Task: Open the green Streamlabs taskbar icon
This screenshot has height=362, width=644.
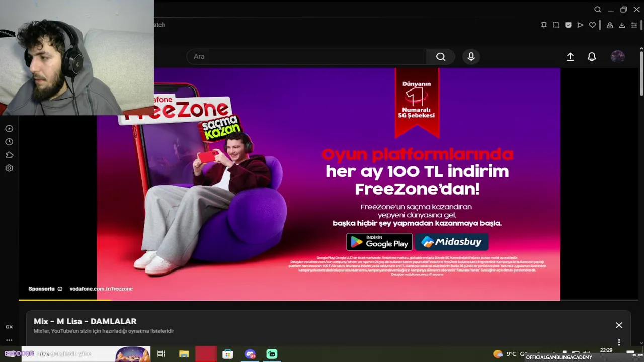Action: click(x=272, y=354)
